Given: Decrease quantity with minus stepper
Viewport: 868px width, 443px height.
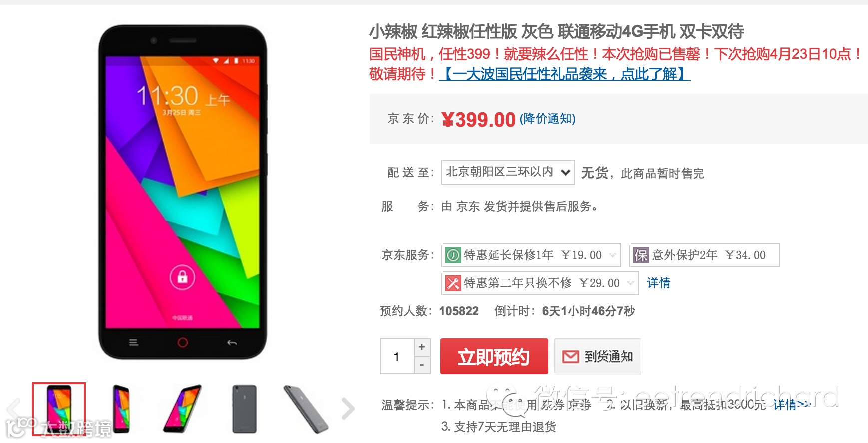Looking at the screenshot, I should pos(422,365).
